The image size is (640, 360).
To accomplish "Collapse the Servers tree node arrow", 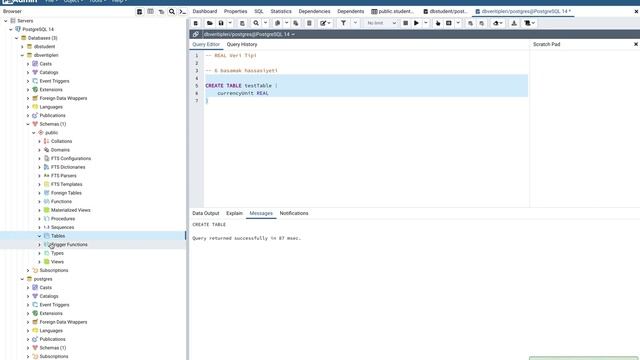I will [6, 21].
